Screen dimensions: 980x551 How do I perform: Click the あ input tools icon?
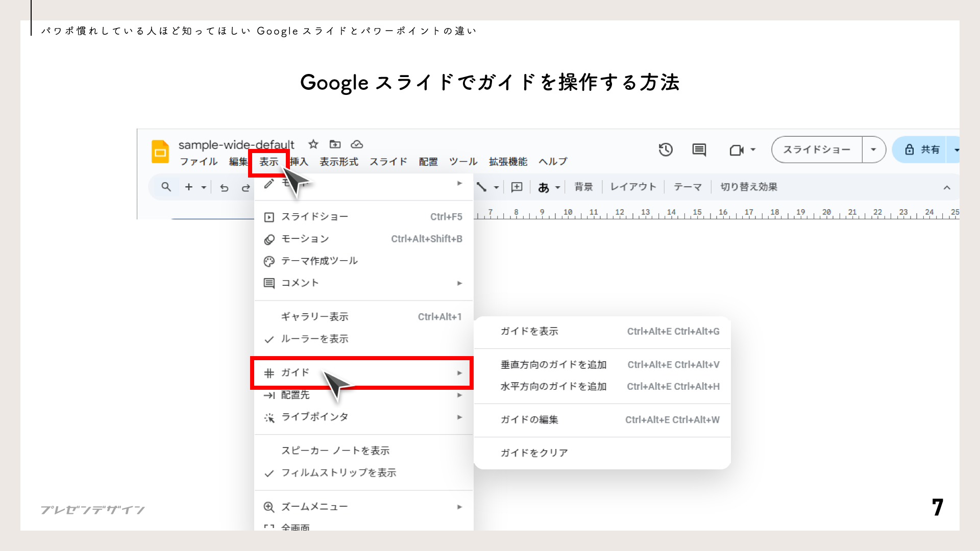(544, 187)
